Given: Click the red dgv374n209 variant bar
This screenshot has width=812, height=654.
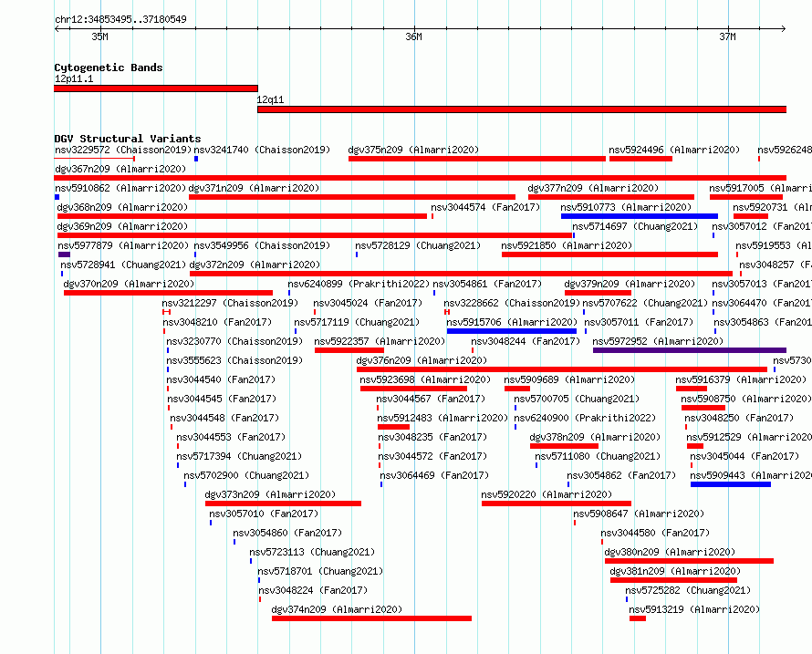Looking at the screenshot, I should pos(372,618).
